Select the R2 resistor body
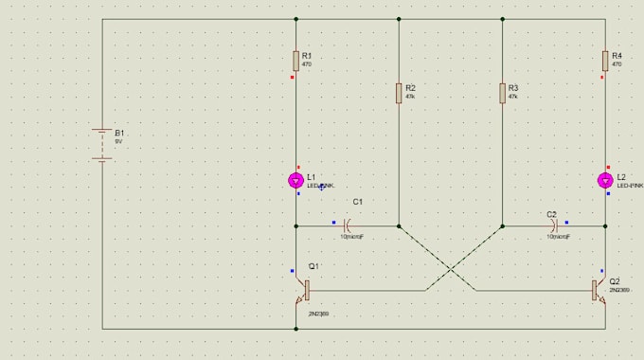Image resolution: width=644 pixels, height=360 pixels. (399, 93)
